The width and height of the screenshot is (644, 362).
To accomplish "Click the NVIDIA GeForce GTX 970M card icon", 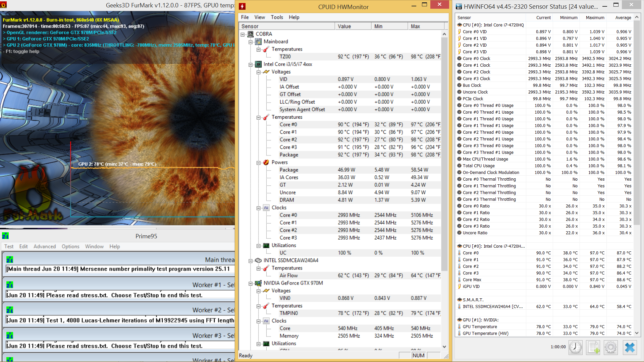I will pos(258,283).
